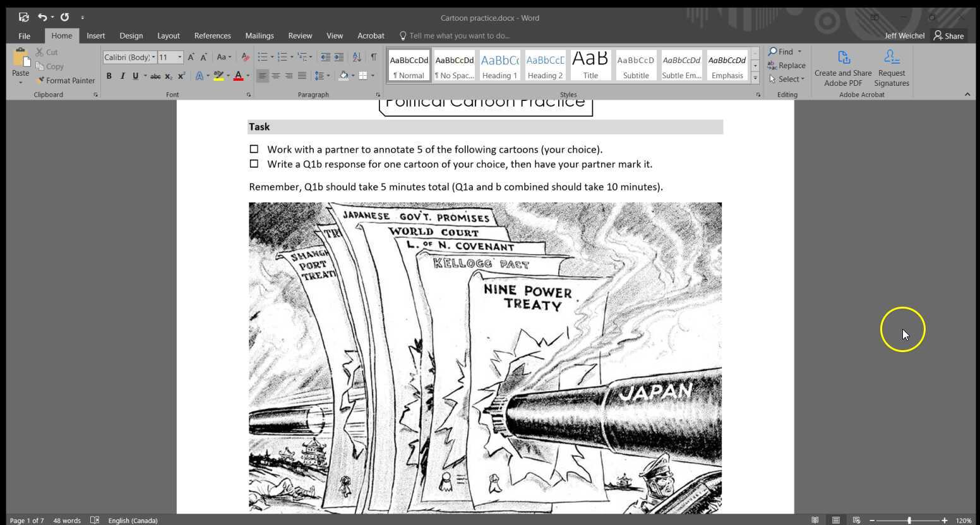
Task: Expand the font color dropdown arrow
Action: click(248, 76)
